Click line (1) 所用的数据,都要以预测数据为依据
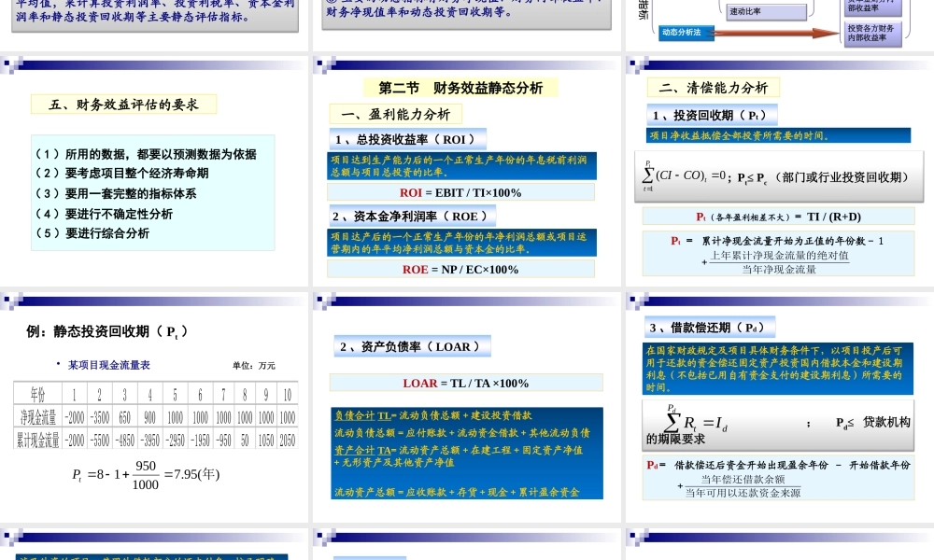Viewport: 934px width, 560px height. coord(146,154)
